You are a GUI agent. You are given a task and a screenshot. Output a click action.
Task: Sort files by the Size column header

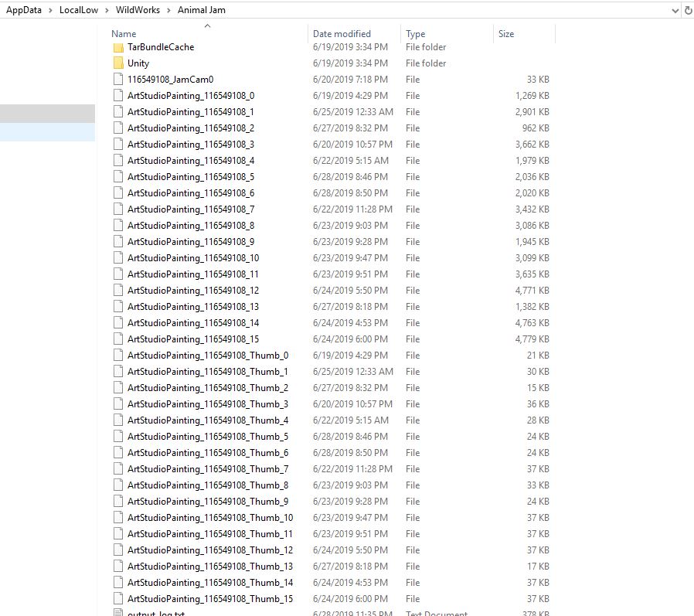(x=506, y=34)
